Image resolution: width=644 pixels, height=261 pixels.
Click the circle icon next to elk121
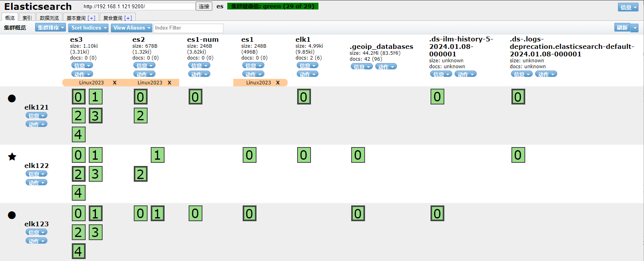12,99
